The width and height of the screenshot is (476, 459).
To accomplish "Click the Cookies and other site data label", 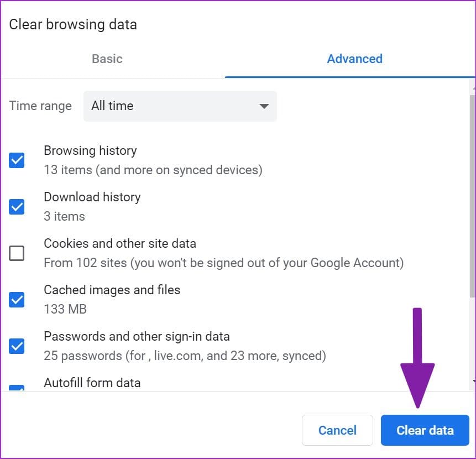I will (120, 244).
